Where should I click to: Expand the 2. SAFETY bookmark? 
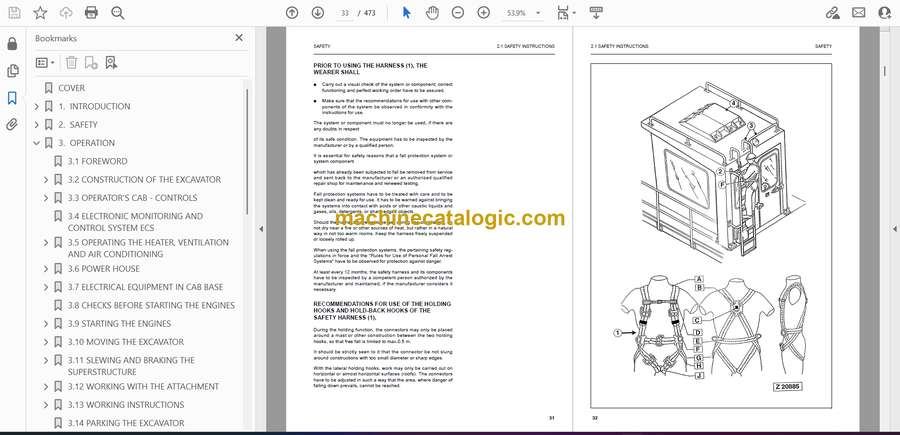(x=37, y=125)
